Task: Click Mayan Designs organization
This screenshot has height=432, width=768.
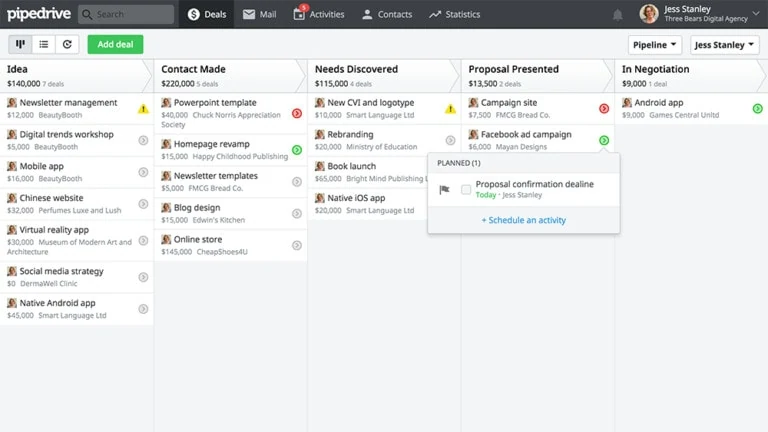Action: (x=521, y=146)
